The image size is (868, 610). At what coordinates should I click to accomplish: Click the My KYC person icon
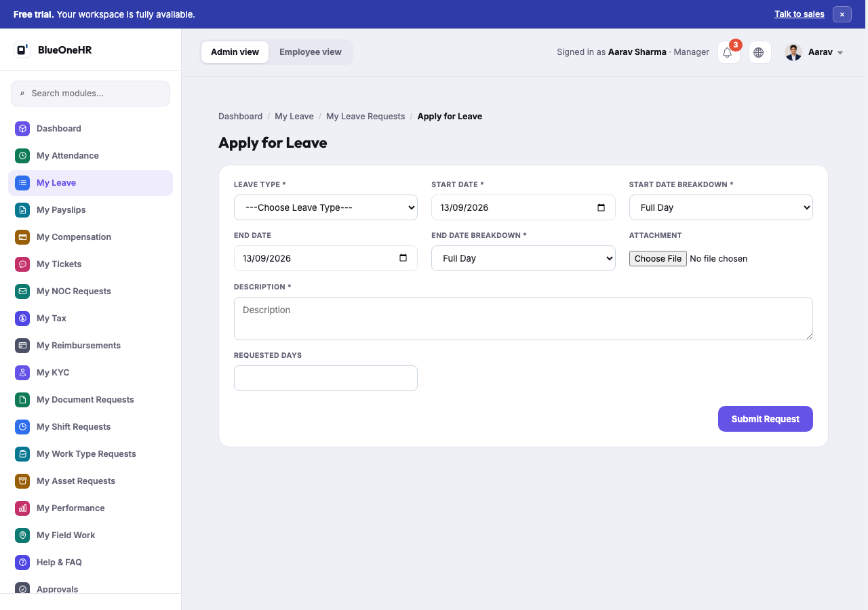click(x=22, y=373)
